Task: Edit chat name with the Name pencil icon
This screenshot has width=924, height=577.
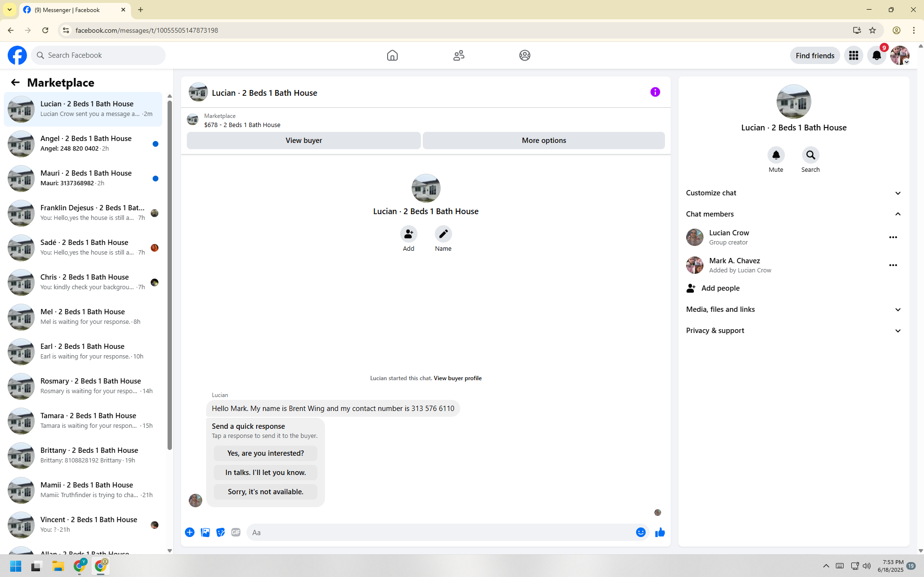Action: click(443, 234)
